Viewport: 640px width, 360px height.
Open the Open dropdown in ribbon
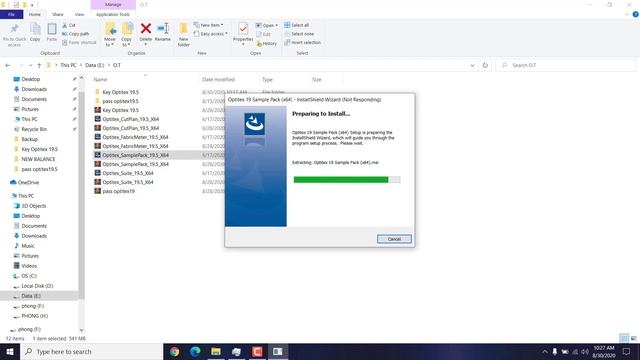(x=267, y=25)
